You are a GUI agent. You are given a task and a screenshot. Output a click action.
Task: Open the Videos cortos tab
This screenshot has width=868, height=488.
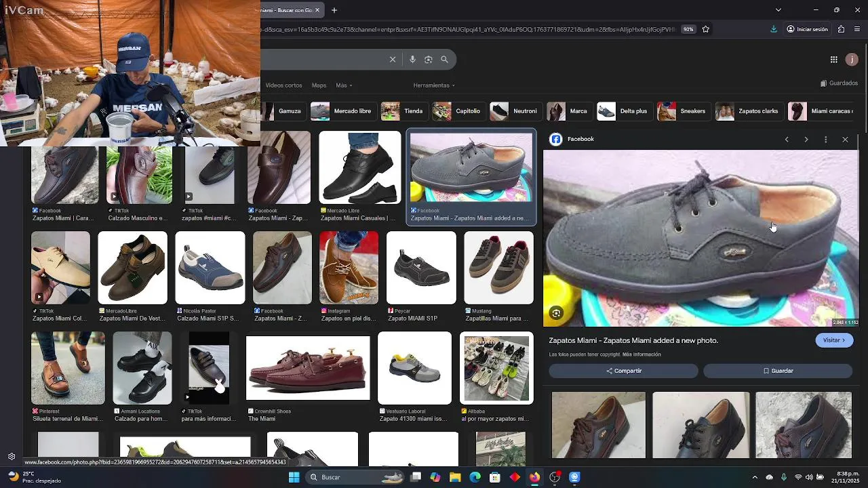point(283,85)
